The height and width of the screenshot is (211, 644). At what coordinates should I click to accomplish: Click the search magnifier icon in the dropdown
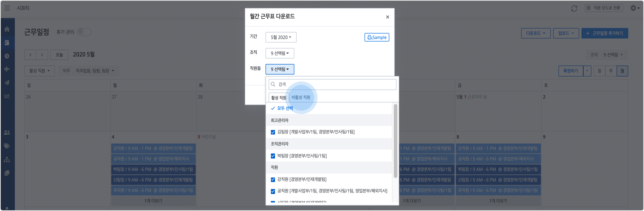click(x=273, y=84)
